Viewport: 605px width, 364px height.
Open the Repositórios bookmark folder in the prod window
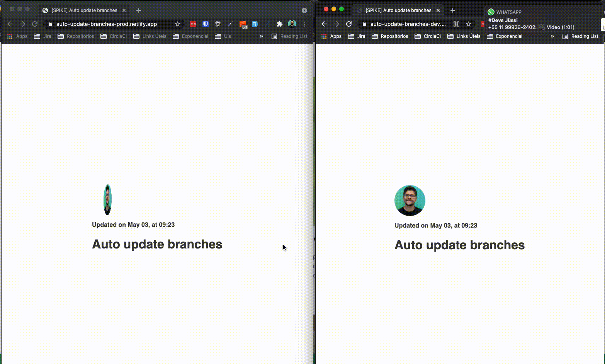(76, 36)
